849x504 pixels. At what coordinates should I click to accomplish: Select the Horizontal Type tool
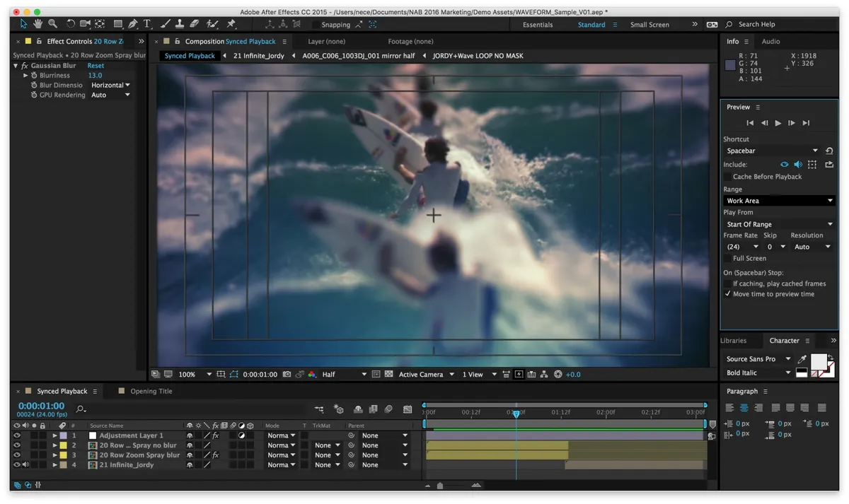147,24
